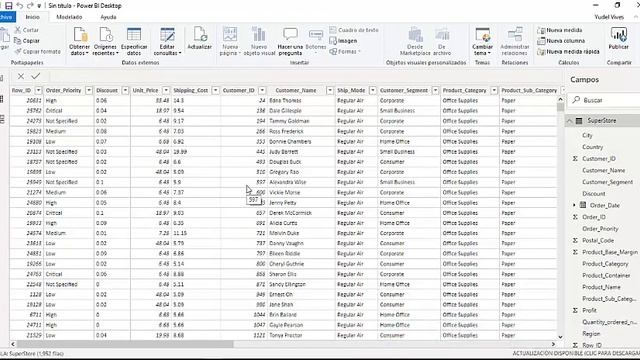Click Botones in Insertar group
Screen dimensions: 640x360
point(316,41)
